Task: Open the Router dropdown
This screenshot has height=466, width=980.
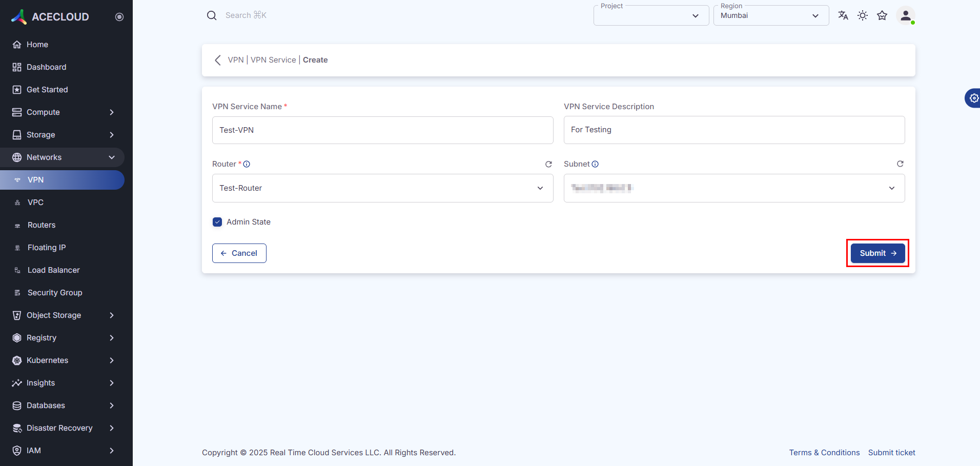Action: pyautogui.click(x=382, y=188)
